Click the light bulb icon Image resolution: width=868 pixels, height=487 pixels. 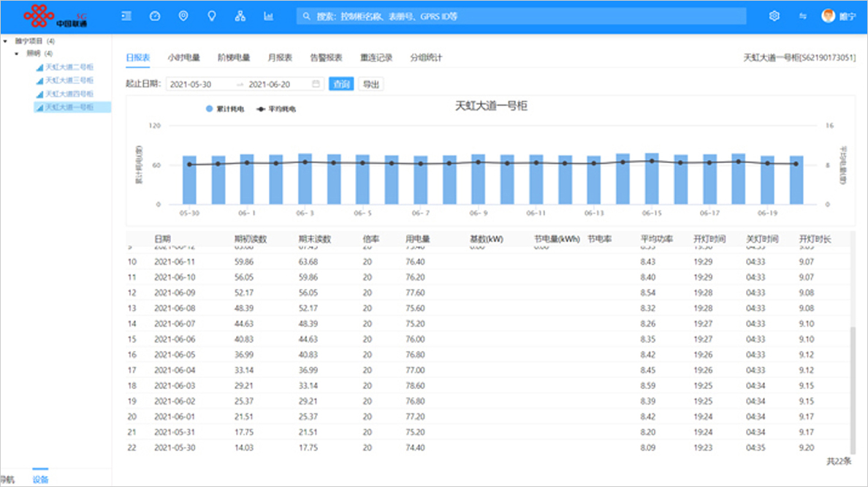(x=212, y=15)
